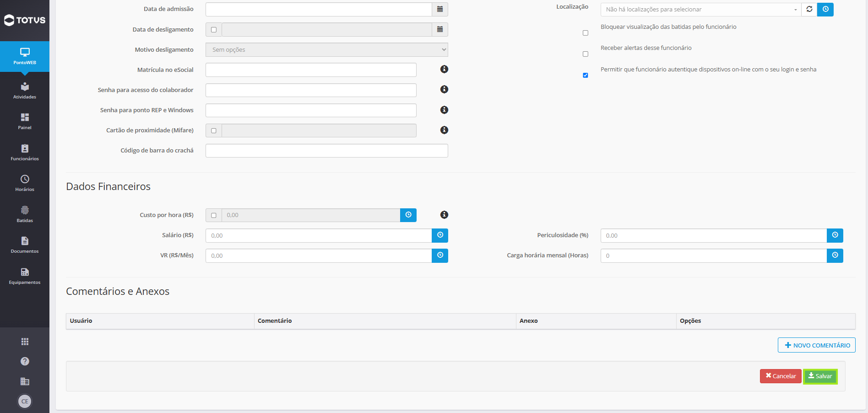868x413 pixels.
Task: Show info for Cartão de proximidade
Action: pyautogui.click(x=444, y=130)
